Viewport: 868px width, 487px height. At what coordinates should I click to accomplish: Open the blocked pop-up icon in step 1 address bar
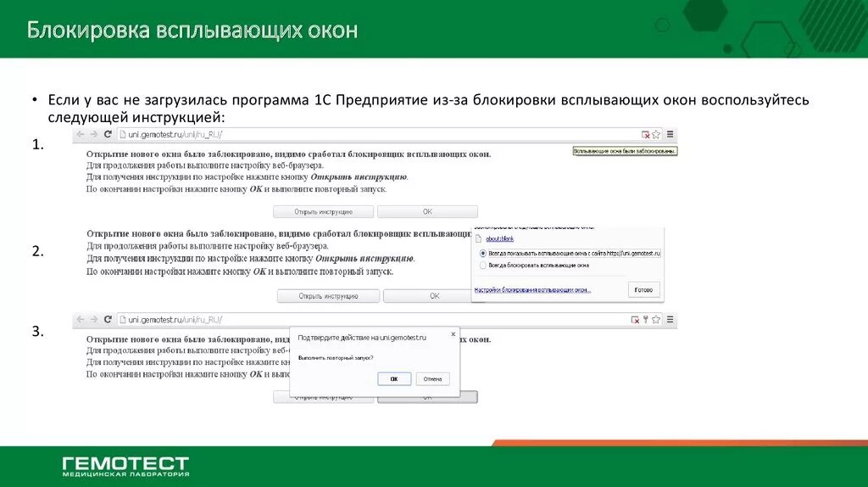(645, 135)
